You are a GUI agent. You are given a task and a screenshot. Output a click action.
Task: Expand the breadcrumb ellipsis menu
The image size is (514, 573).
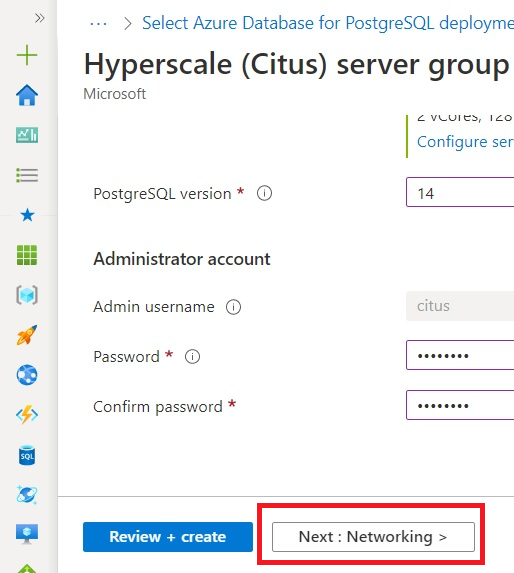point(98,24)
